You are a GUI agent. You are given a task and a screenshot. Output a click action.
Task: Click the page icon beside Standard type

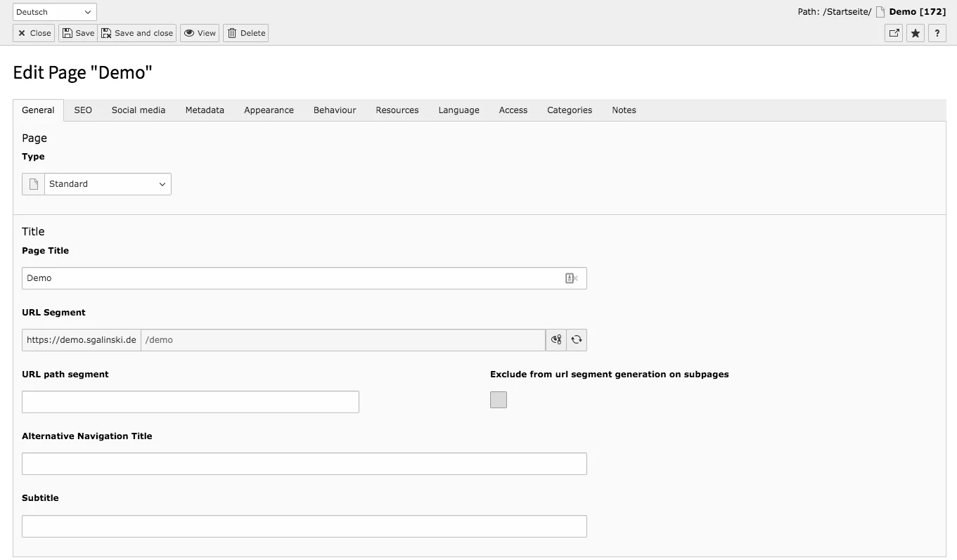(32, 183)
